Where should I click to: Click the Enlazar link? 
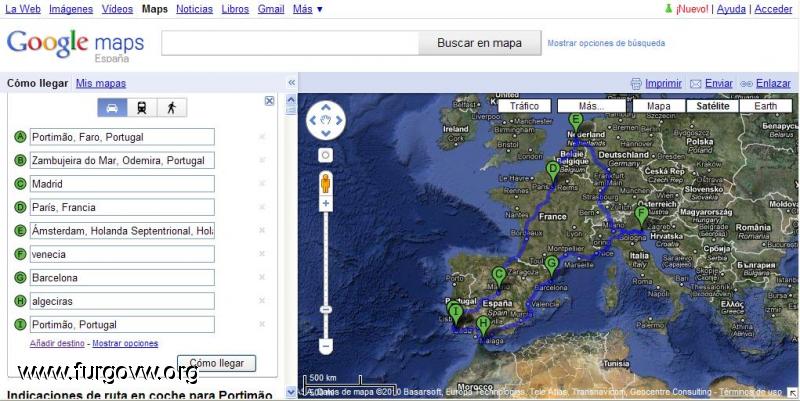tap(773, 83)
